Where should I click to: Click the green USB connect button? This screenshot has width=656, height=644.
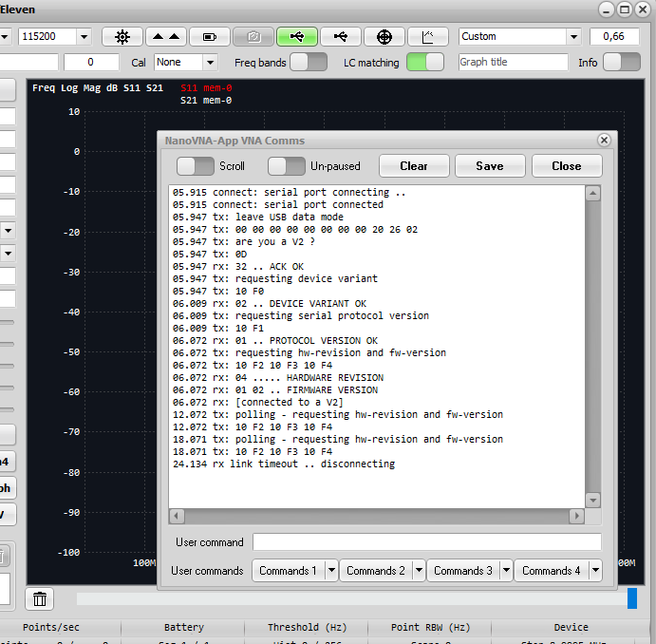[297, 37]
